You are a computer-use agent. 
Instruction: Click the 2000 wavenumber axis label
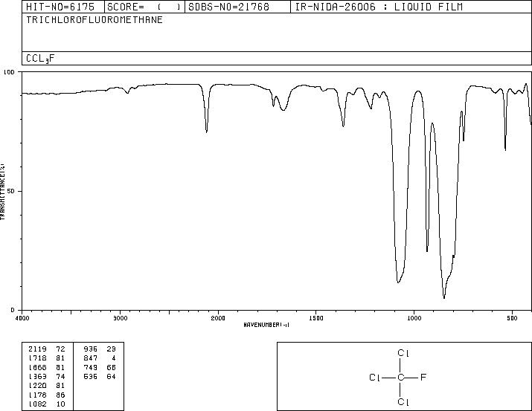click(218, 318)
